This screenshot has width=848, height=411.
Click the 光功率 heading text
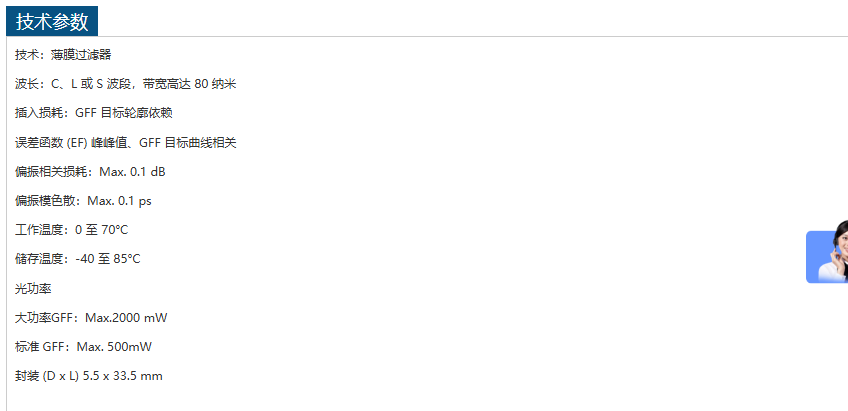(33, 289)
